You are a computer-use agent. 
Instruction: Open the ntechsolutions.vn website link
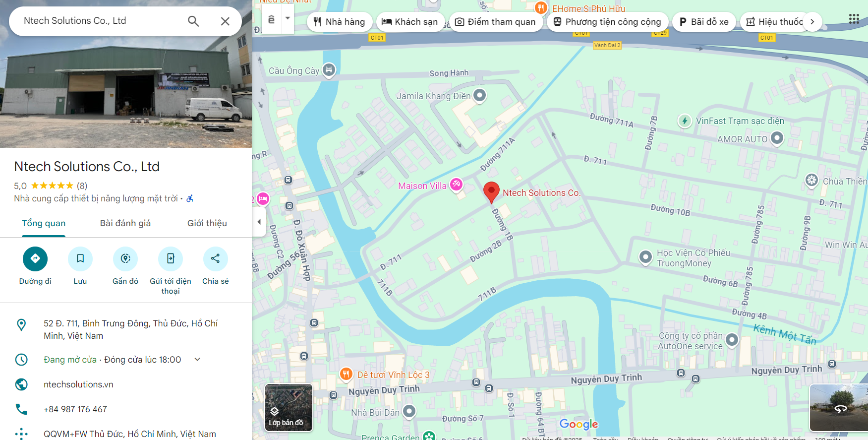click(x=78, y=384)
